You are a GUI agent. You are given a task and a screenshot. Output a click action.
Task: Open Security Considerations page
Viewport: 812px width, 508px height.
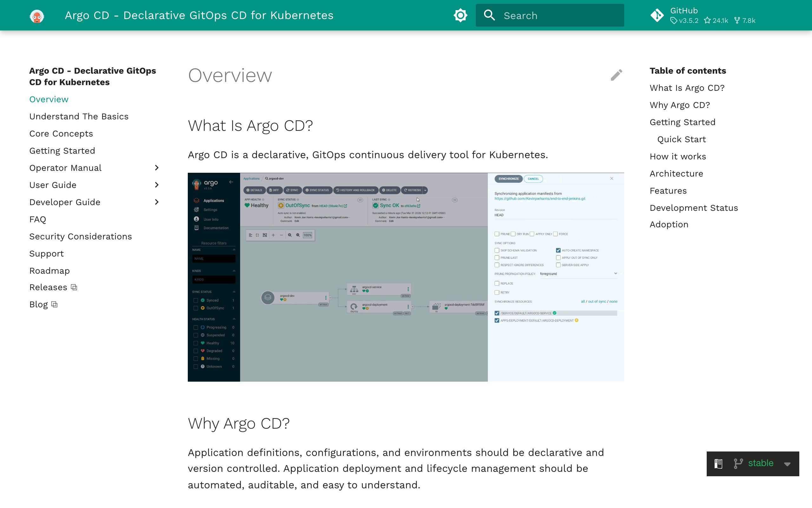[81, 237]
